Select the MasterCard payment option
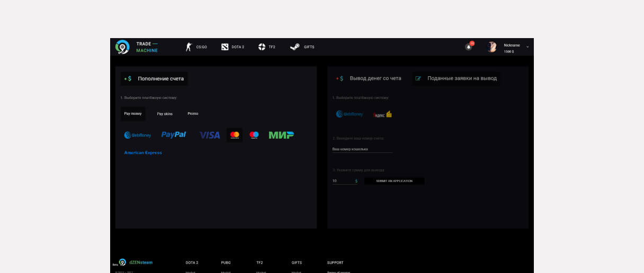The image size is (644, 273). click(235, 135)
